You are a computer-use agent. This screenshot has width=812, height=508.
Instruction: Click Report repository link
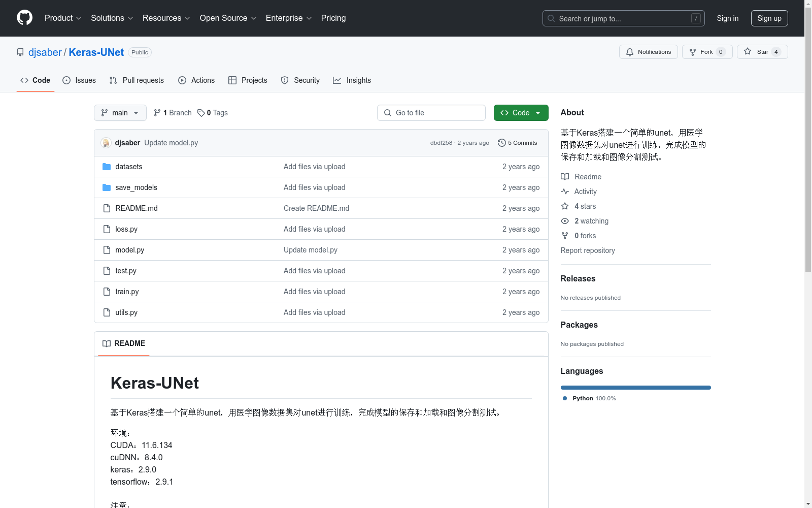point(588,250)
